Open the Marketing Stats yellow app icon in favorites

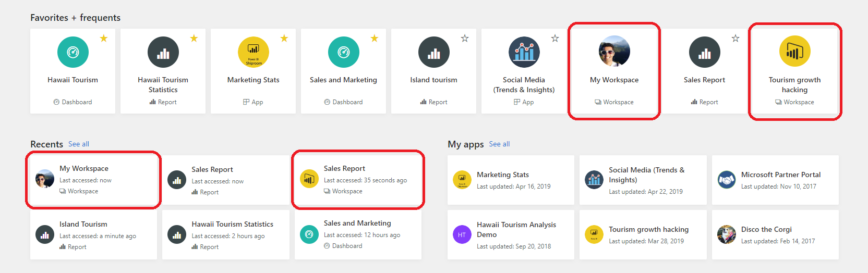pyautogui.click(x=254, y=52)
